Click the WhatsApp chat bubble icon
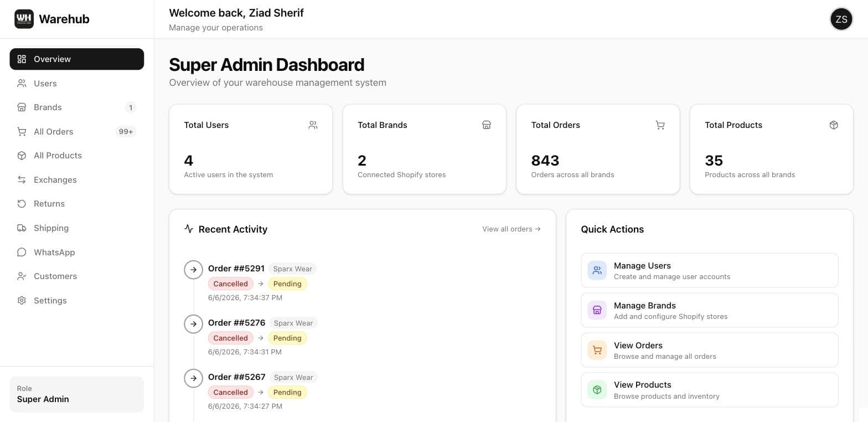Viewport: 868px width, 422px height. (22, 252)
